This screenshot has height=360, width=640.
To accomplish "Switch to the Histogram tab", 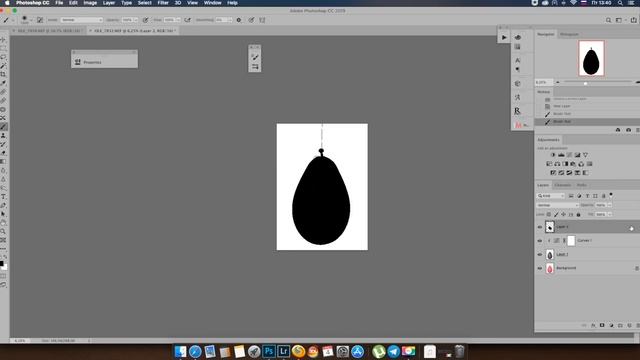I will [x=569, y=34].
